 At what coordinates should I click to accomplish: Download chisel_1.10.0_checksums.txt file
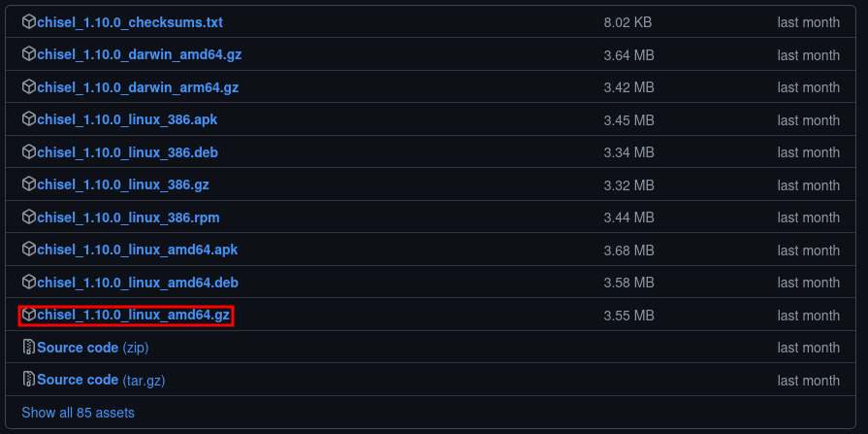(x=130, y=22)
